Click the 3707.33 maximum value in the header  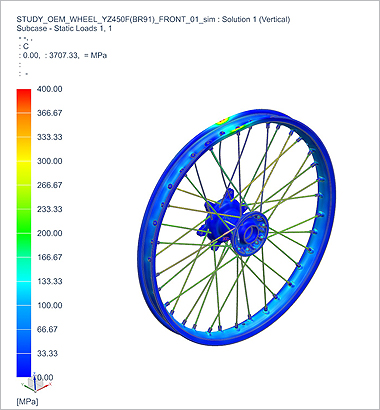pos(63,55)
